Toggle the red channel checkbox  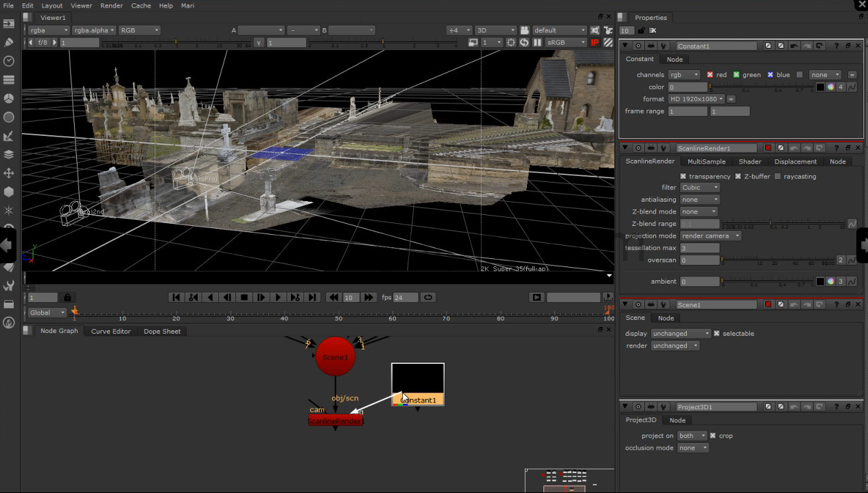point(710,75)
